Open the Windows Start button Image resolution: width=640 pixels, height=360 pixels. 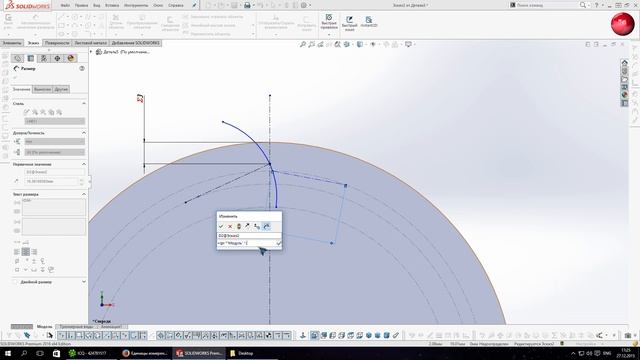(x=8, y=353)
